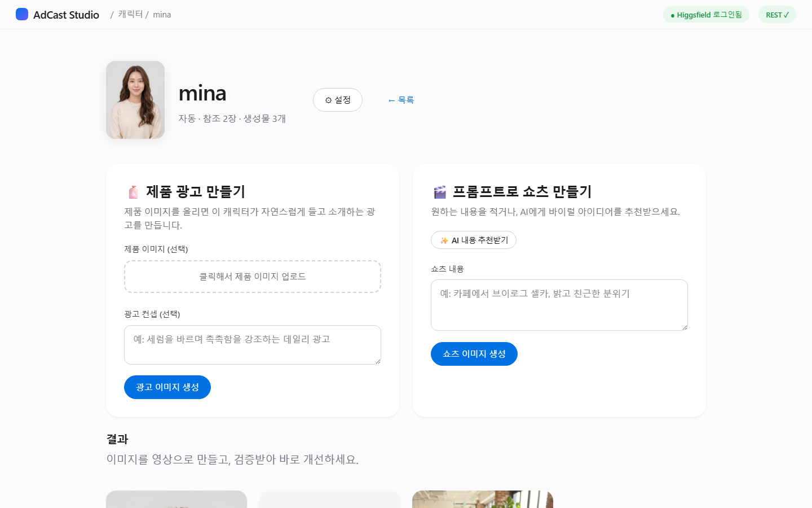Viewport: 812px width, 508px height.
Task: Click the 광고 이미지 생성 button
Action: coord(167,387)
